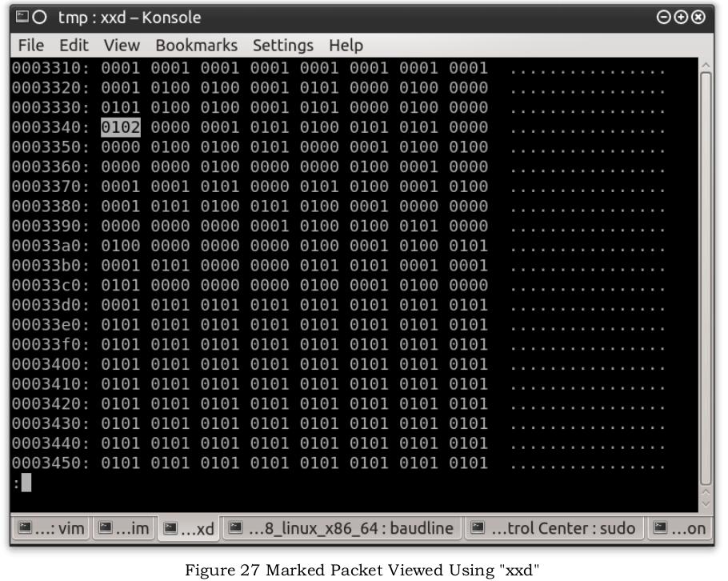Switch to the baudline tab
728x581 pixels.
tap(342, 528)
